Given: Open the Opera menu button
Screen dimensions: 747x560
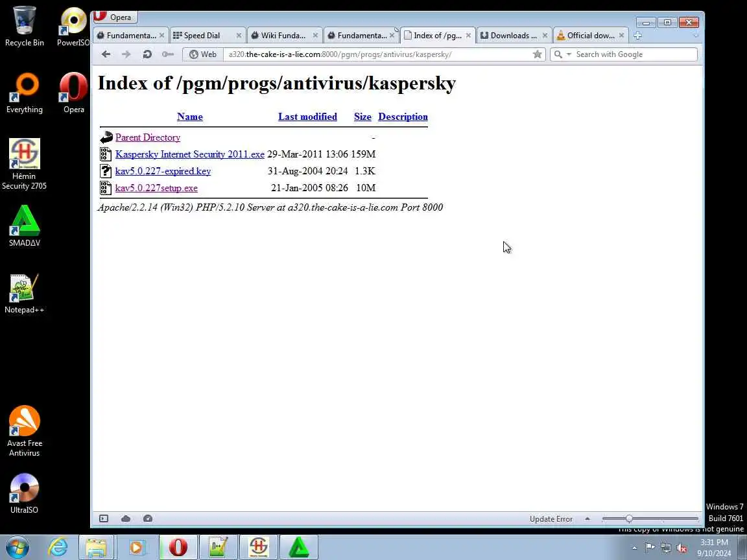Looking at the screenshot, I should [115, 17].
